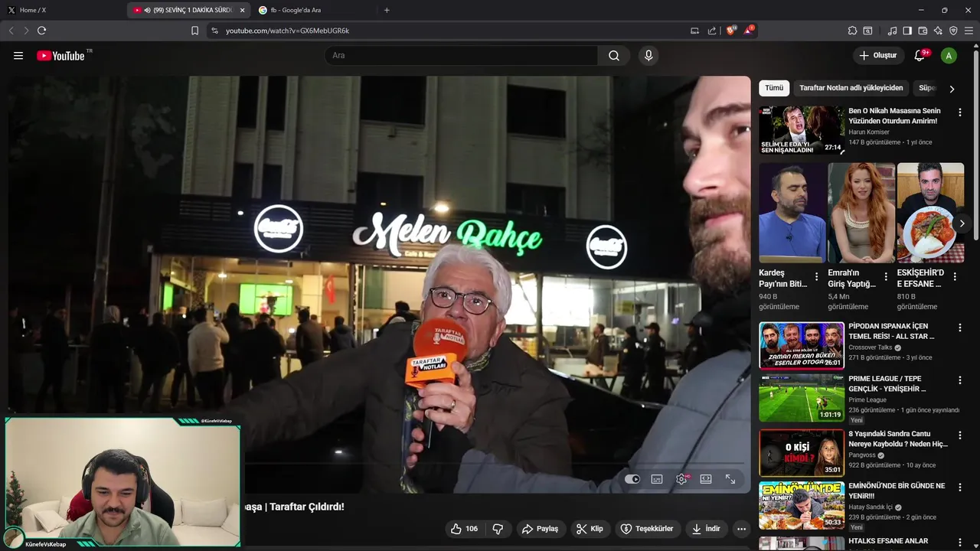The image size is (980, 551).
Task: Open browser main menu icon
Action: [969, 31]
